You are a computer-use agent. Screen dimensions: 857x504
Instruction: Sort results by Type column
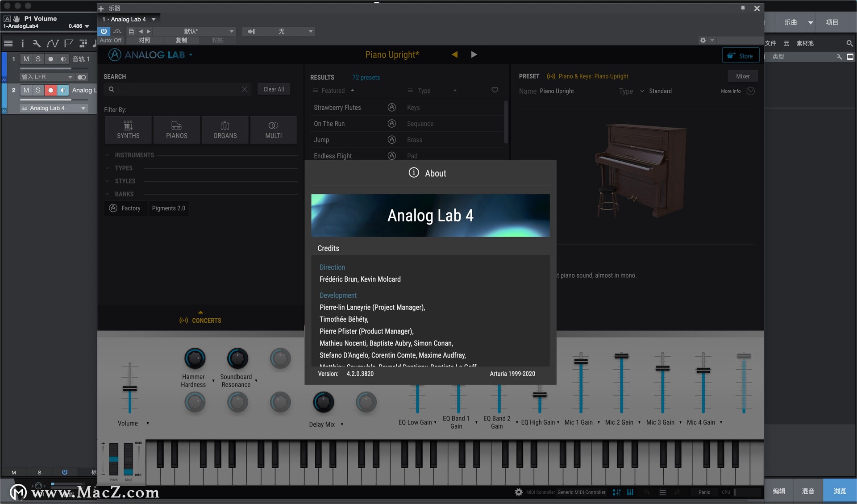(432, 91)
